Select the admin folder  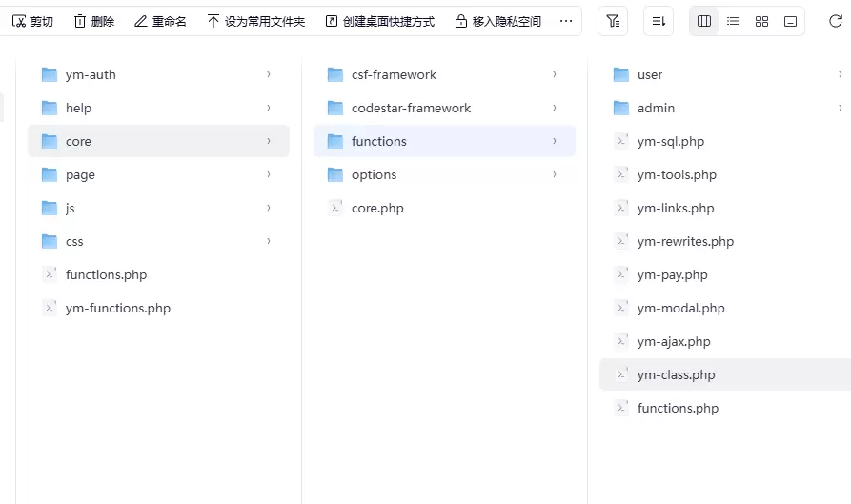725,108
